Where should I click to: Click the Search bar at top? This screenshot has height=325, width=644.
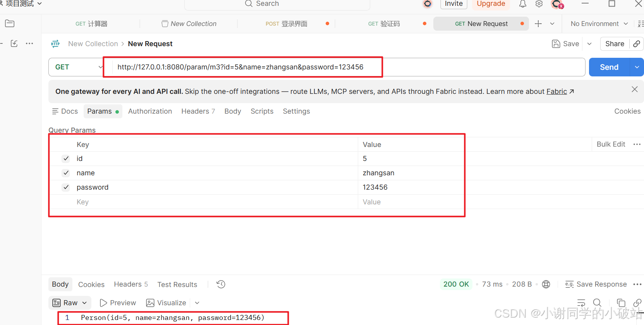coord(277,4)
